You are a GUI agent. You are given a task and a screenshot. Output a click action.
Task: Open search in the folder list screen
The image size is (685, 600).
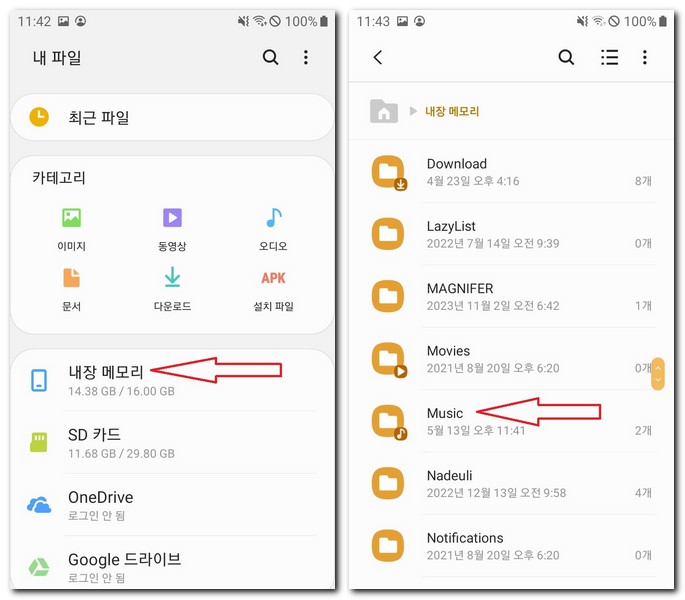pos(566,57)
